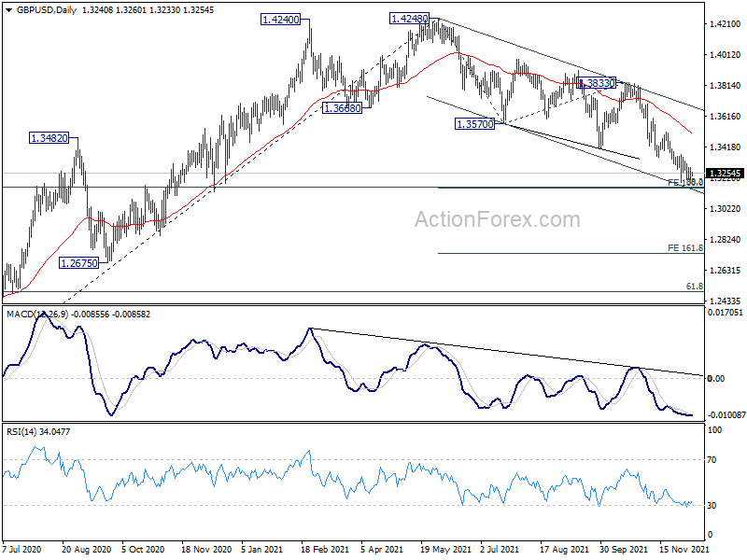This screenshot has width=747, height=560.
Task: Click the ActionForex.com watermark
Action: [x=498, y=219]
